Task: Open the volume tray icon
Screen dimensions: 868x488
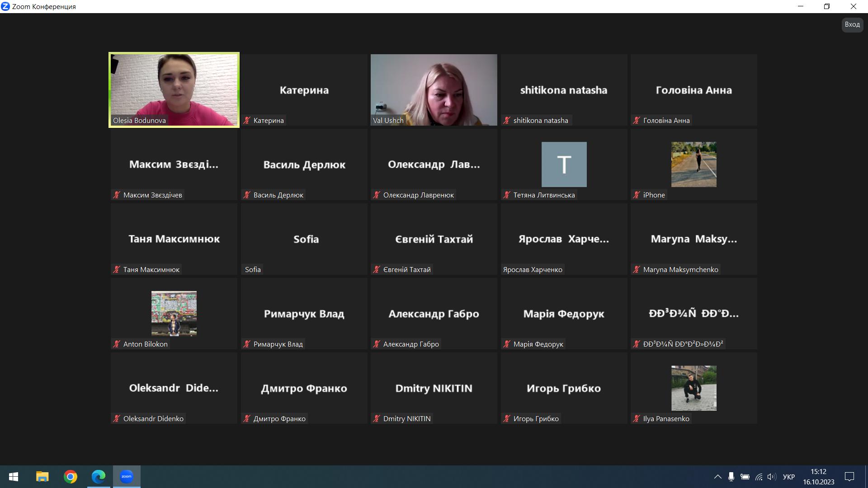Action: point(772,477)
